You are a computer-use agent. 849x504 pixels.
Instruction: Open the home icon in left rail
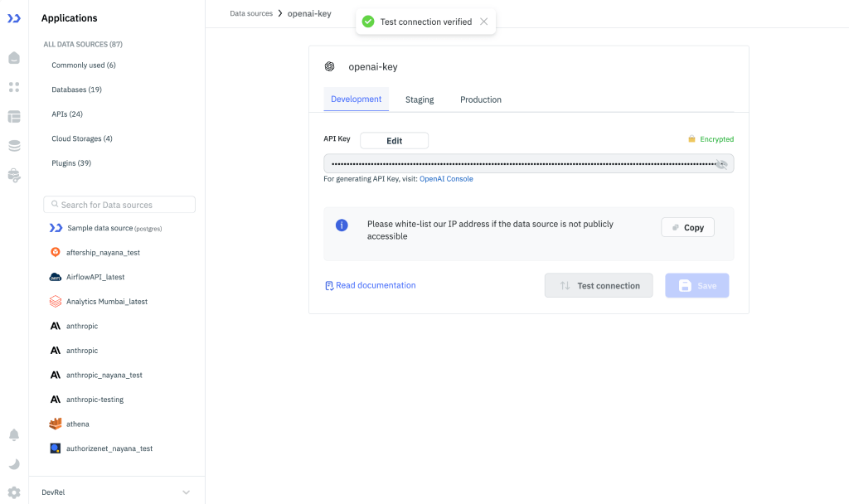pyautogui.click(x=14, y=58)
